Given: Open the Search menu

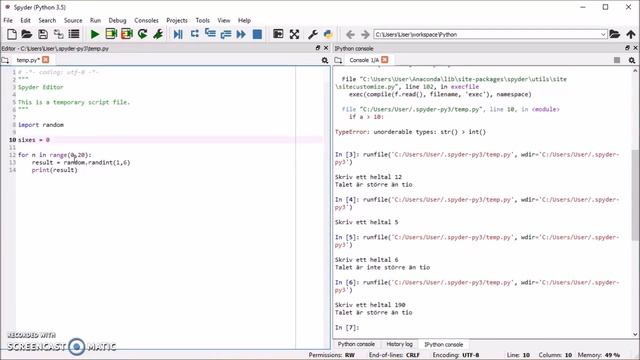Looking at the screenshot, I should (47, 20).
